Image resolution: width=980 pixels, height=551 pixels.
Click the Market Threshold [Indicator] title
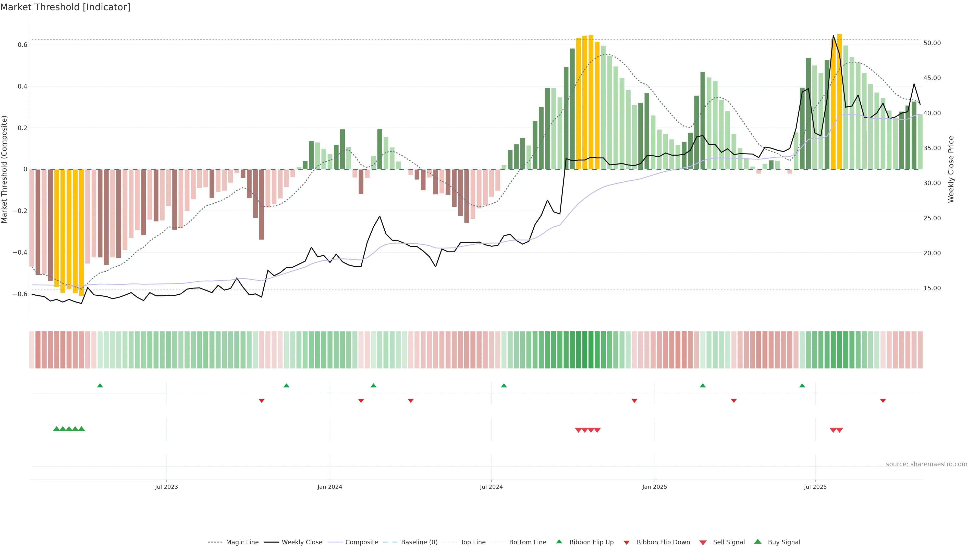coord(65,7)
